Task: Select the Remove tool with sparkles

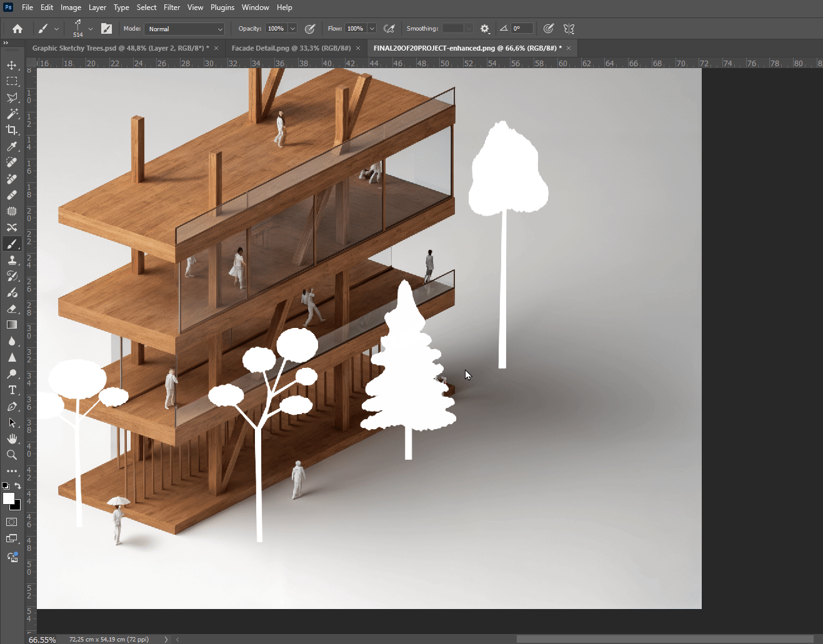Action: [12, 179]
